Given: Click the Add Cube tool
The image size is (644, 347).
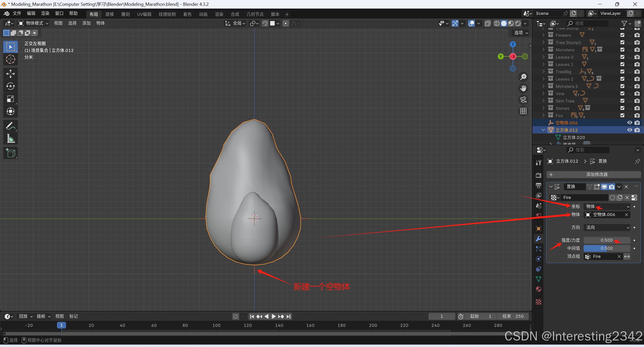Looking at the screenshot, I should coord(10,153).
